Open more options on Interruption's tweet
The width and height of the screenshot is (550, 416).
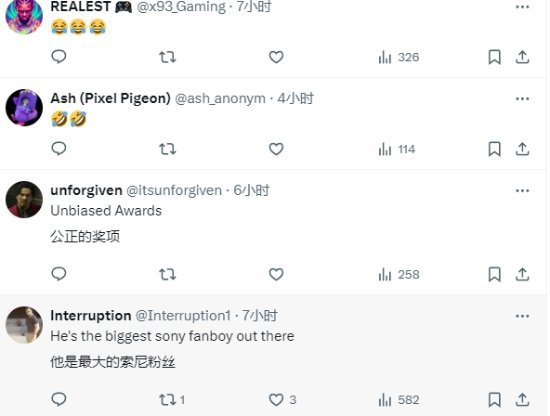(x=522, y=316)
